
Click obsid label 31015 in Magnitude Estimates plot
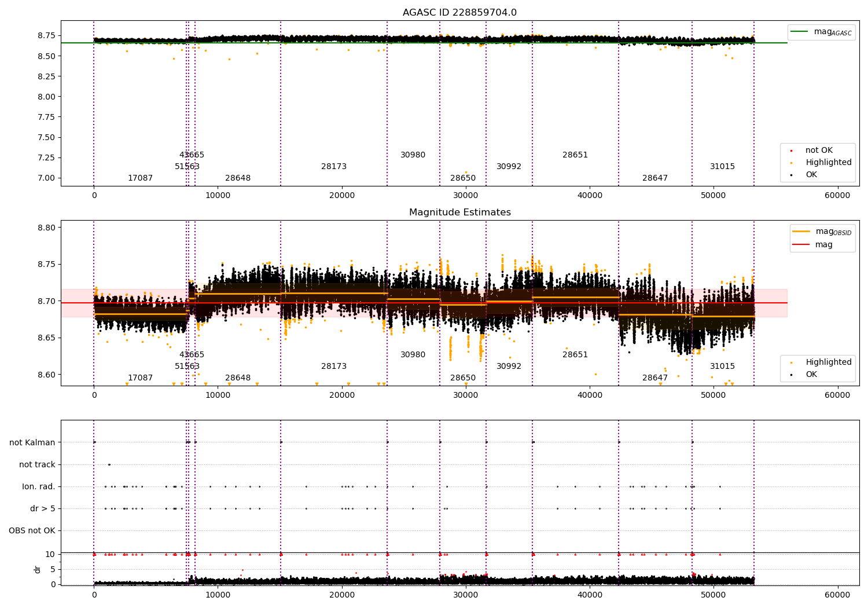pyautogui.click(x=723, y=367)
